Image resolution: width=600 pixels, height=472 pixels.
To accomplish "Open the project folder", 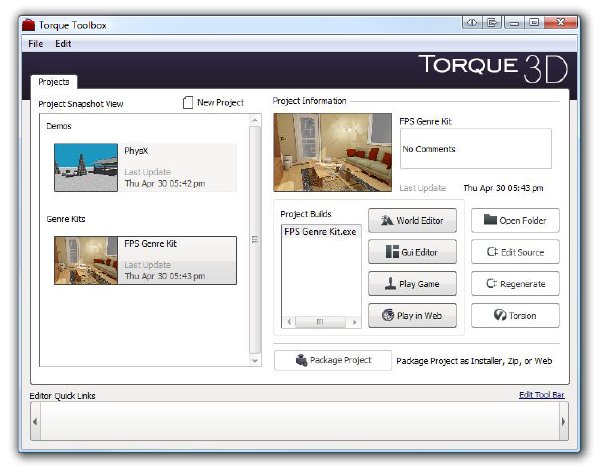I will pyautogui.click(x=515, y=220).
